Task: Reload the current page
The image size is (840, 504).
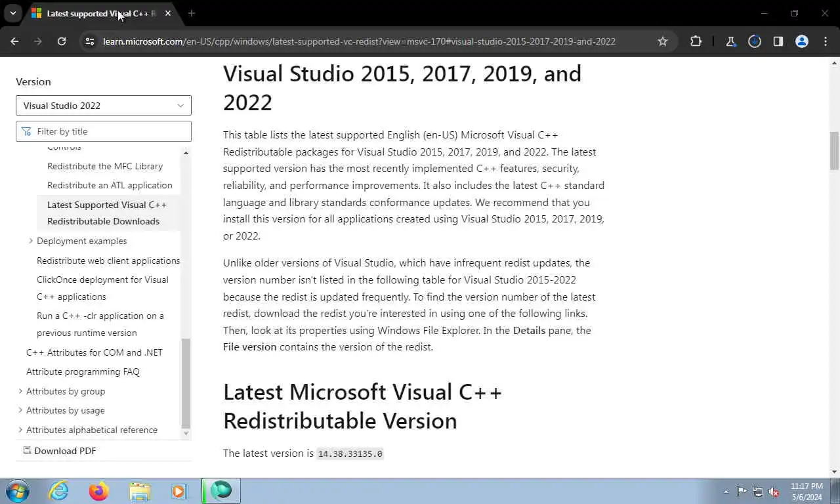Action: pos(61,41)
